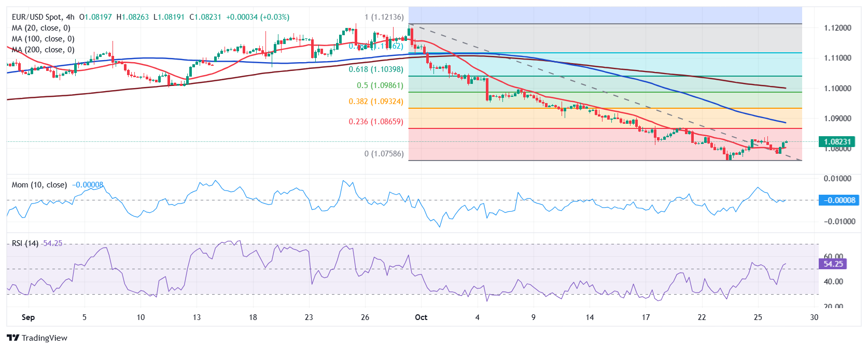
Task: Click the TradingView logo icon
Action: (13, 338)
